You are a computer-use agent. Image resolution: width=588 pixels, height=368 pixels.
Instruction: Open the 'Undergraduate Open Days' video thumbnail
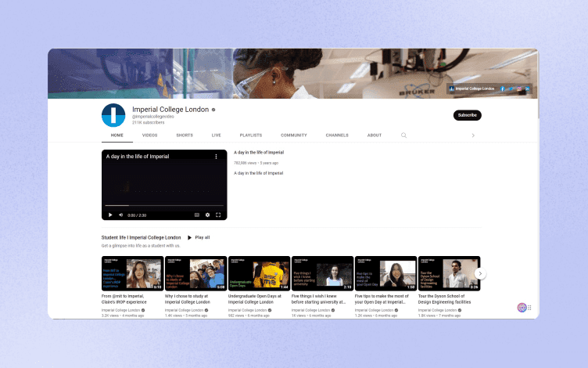coord(259,273)
